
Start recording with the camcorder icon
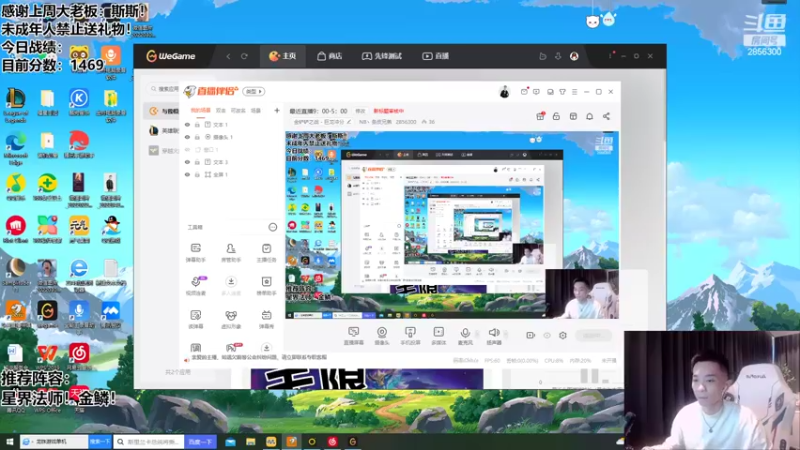click(531, 335)
